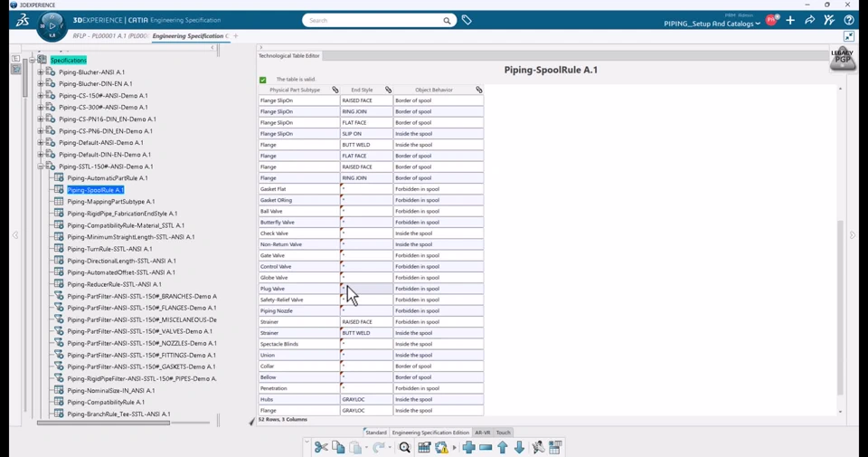Expand Piping-CS-300#-ANSI-Demo A.1 node
Screen dimensions: 868x457
click(41, 108)
